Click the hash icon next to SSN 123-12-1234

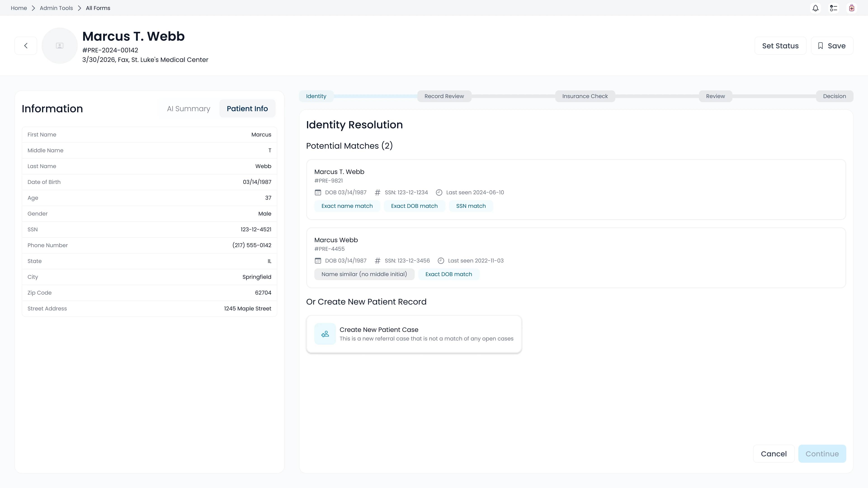377,193
